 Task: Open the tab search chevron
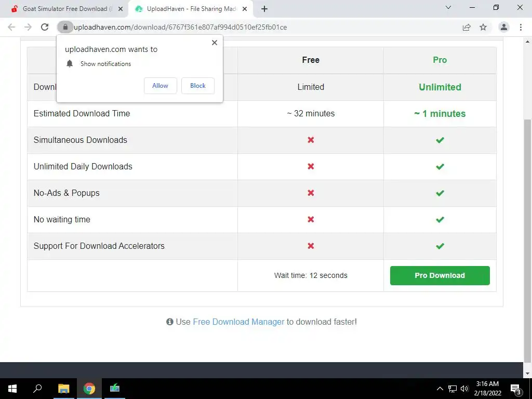pos(448,7)
